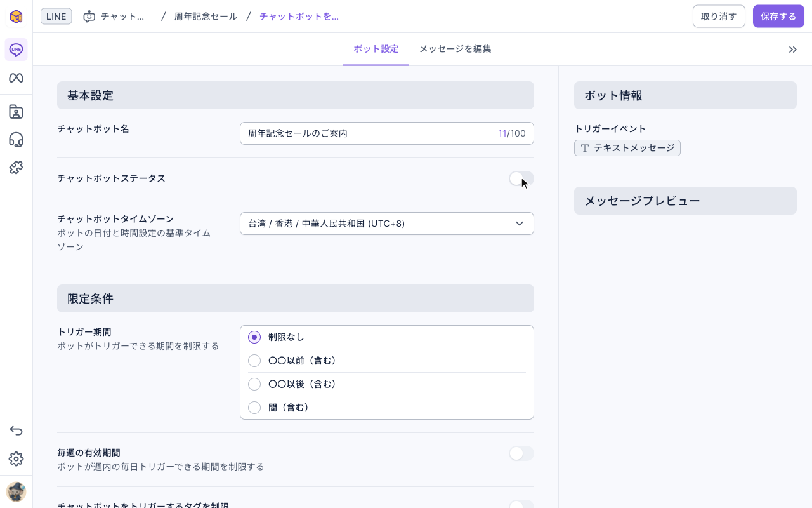The width and height of the screenshot is (812, 508).
Task: Open the LINE channel sidebar icon
Action: point(16,50)
